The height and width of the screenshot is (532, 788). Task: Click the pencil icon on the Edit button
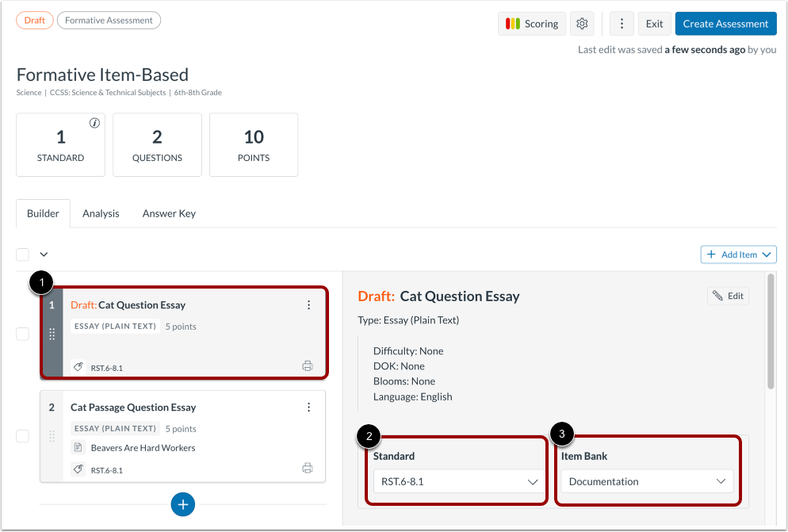pos(717,296)
